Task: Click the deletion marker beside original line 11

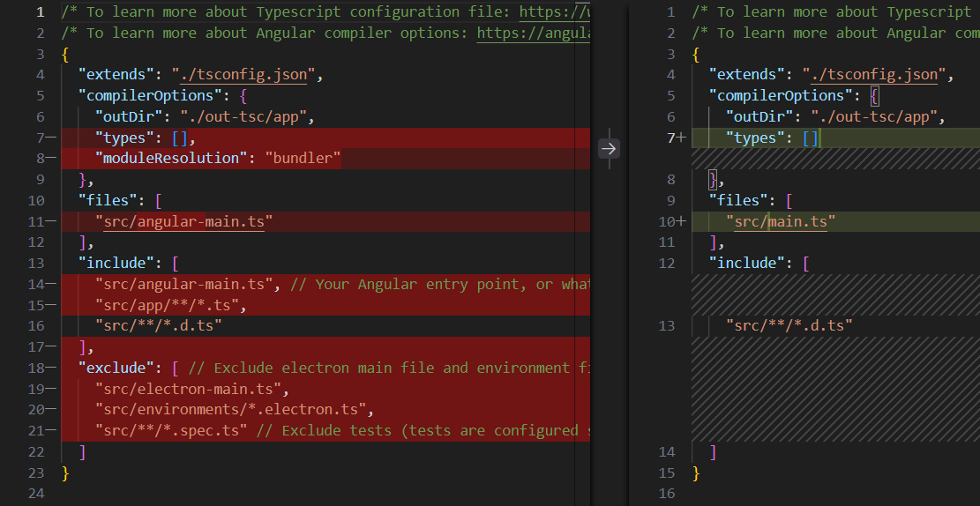Action: coord(50,221)
